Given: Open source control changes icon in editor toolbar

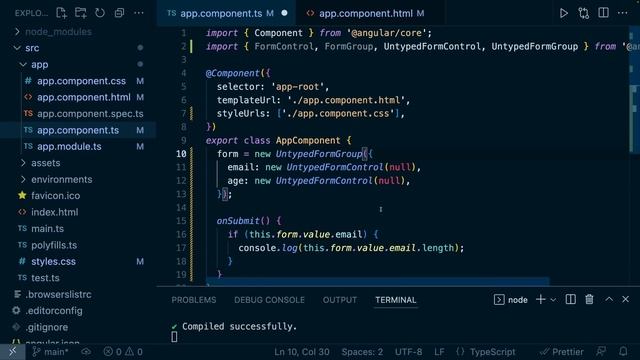Looking at the screenshot, I should [x=584, y=13].
